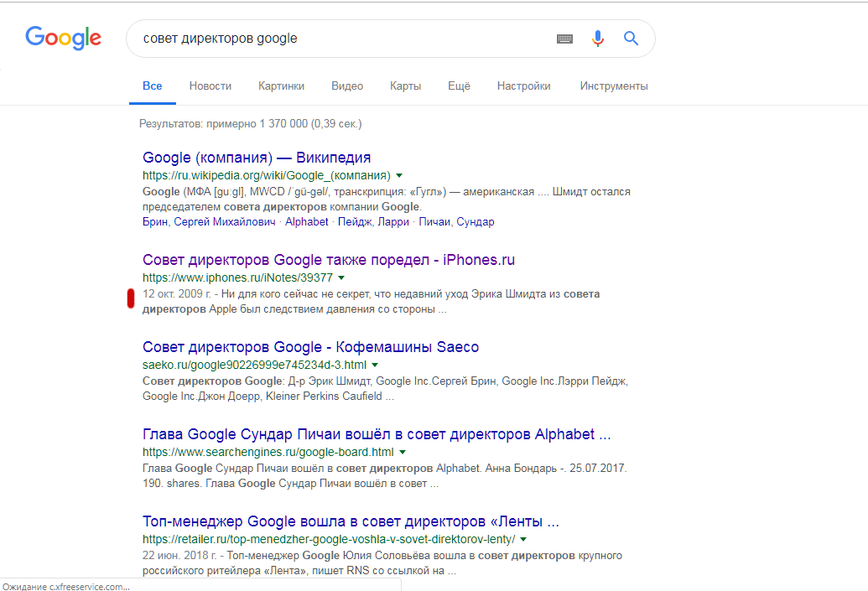Click the magnifying glass search button
868x591 pixels.
(x=631, y=39)
